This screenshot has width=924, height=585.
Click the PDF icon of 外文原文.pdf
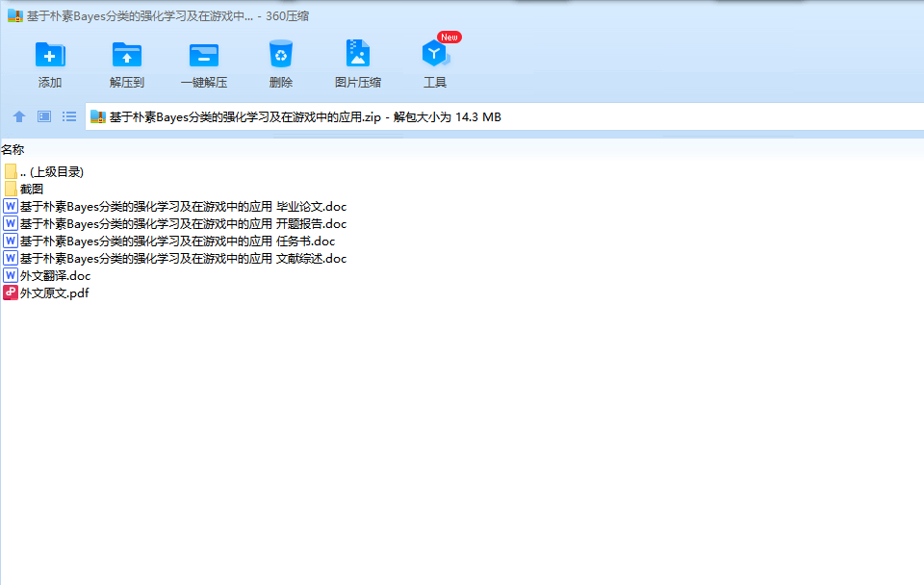click(x=11, y=292)
